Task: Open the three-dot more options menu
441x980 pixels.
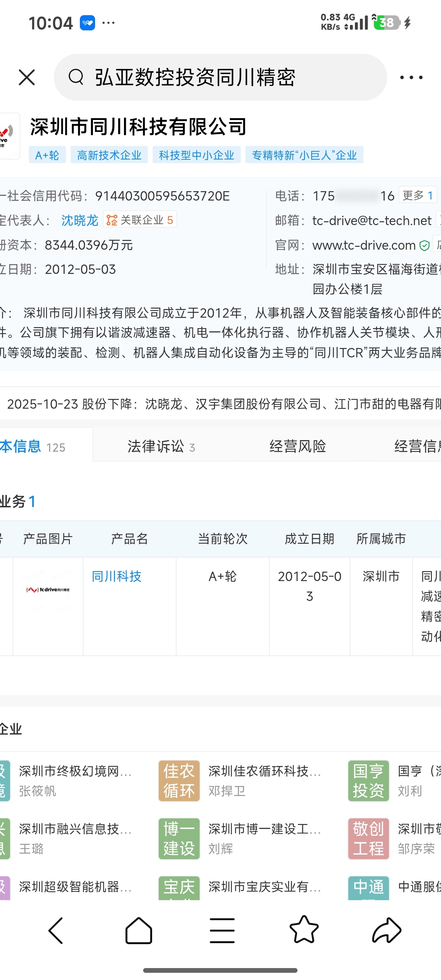Action: tap(411, 77)
